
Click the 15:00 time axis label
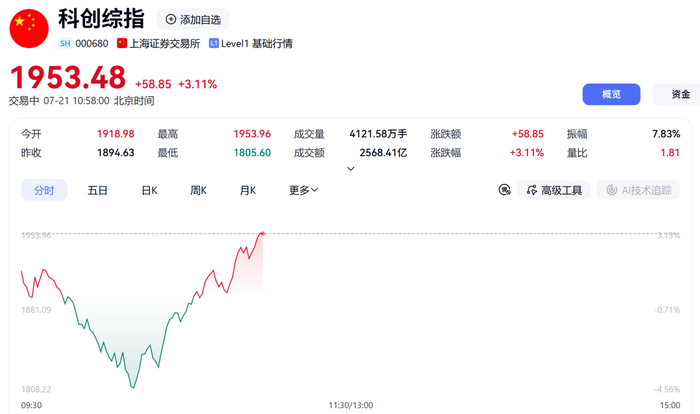pos(670,405)
